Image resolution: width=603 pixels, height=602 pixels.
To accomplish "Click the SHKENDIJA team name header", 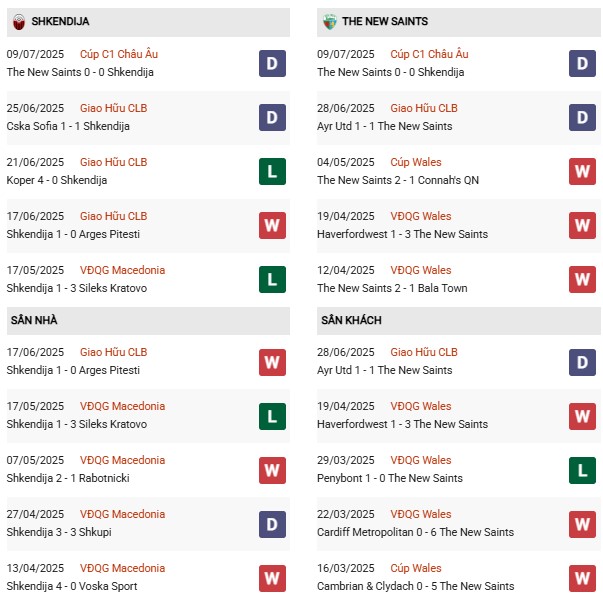I will pos(60,21).
